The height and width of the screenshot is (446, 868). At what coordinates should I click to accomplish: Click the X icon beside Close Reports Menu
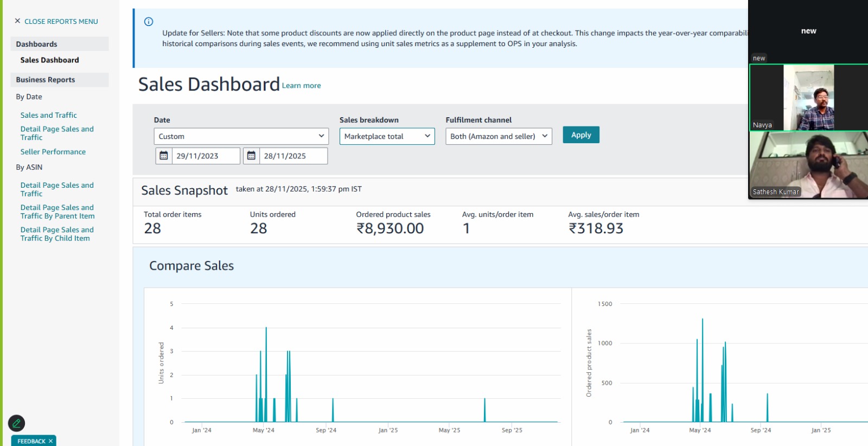point(17,21)
